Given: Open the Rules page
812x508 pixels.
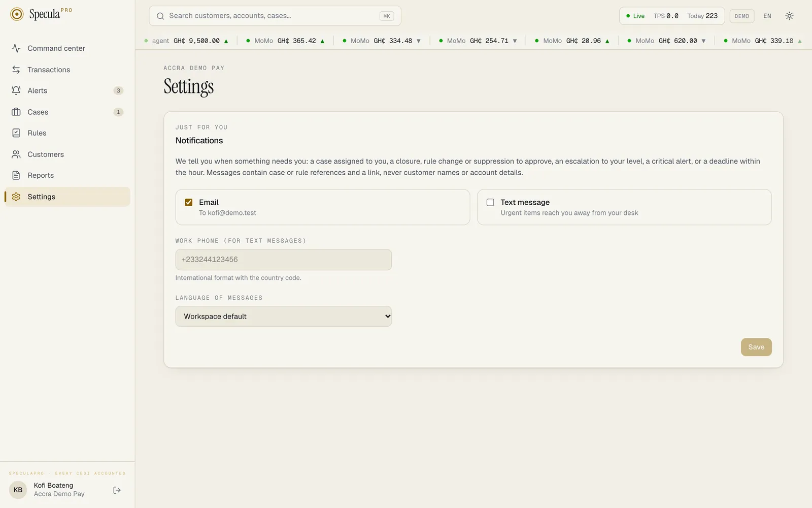Looking at the screenshot, I should 67,133.
